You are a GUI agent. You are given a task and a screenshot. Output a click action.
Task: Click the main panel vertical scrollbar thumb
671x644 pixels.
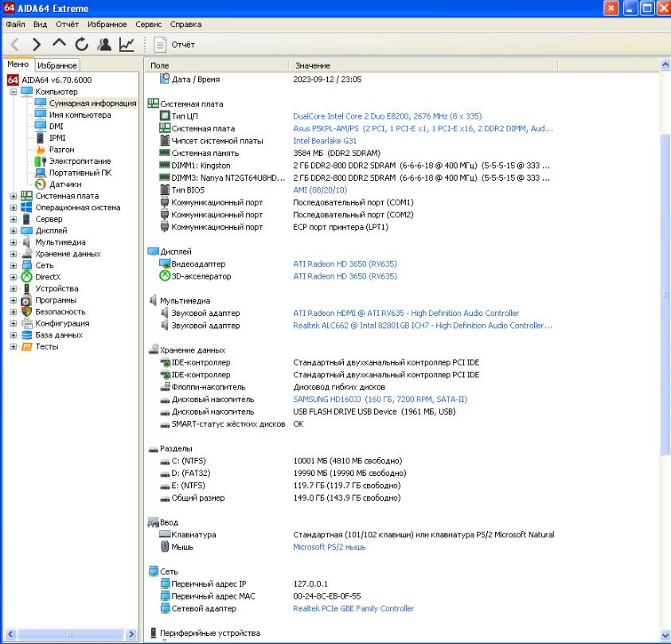[665, 295]
